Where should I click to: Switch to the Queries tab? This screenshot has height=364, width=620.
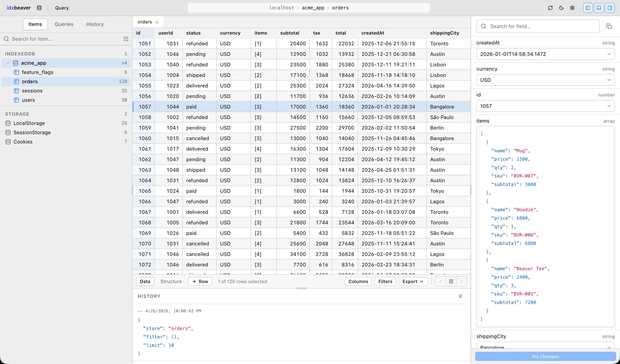pyautogui.click(x=64, y=24)
